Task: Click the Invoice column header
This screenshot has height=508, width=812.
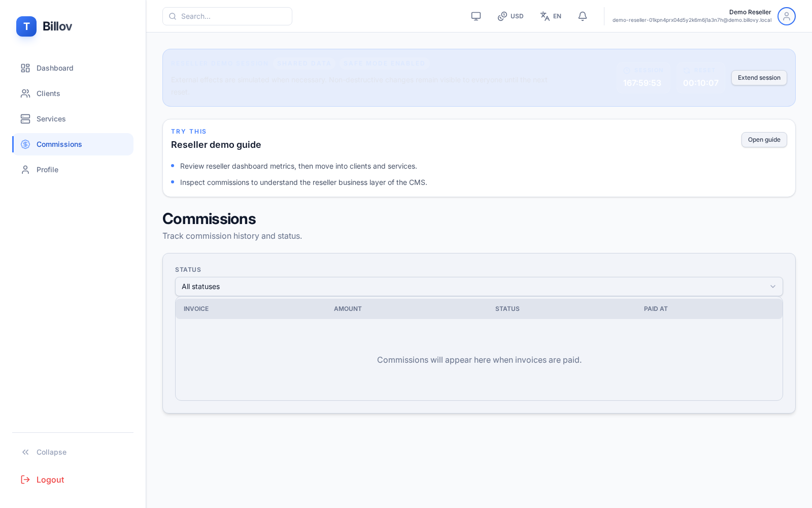Action: click(x=196, y=309)
